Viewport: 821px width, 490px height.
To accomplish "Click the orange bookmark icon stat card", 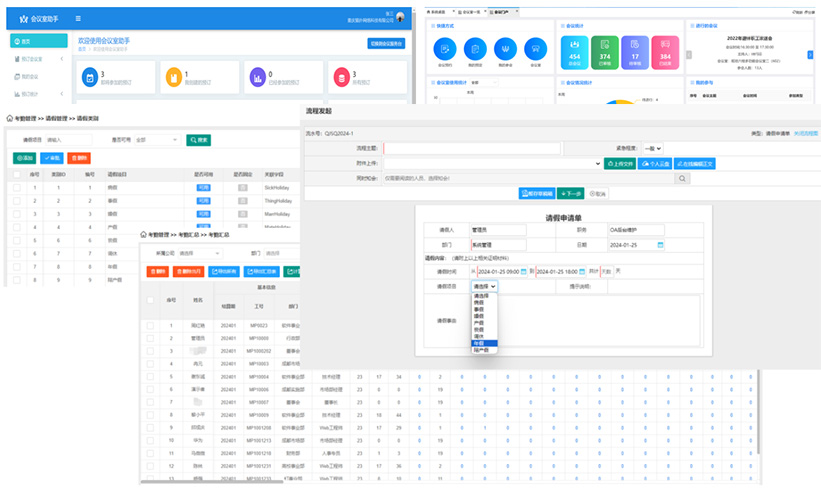I will (x=173, y=77).
